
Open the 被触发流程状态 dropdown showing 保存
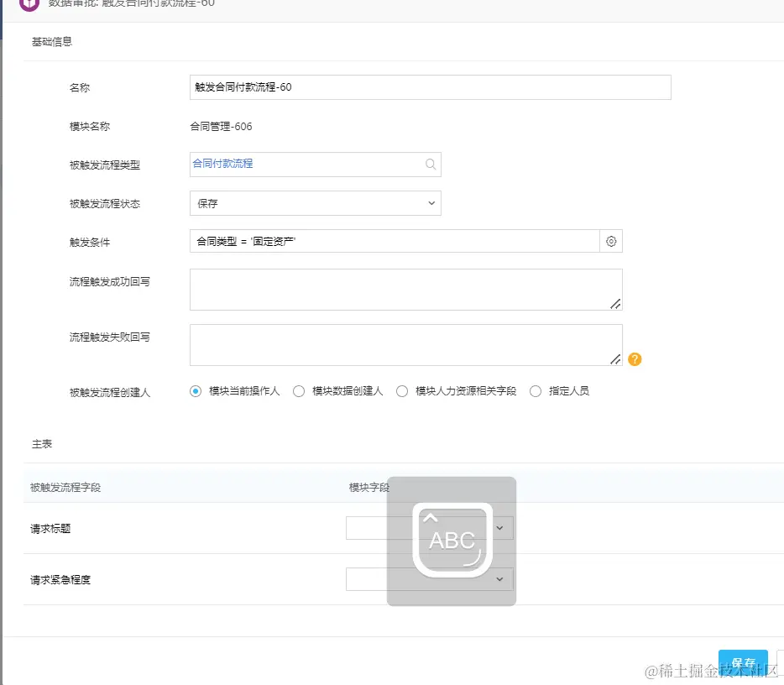click(x=316, y=203)
